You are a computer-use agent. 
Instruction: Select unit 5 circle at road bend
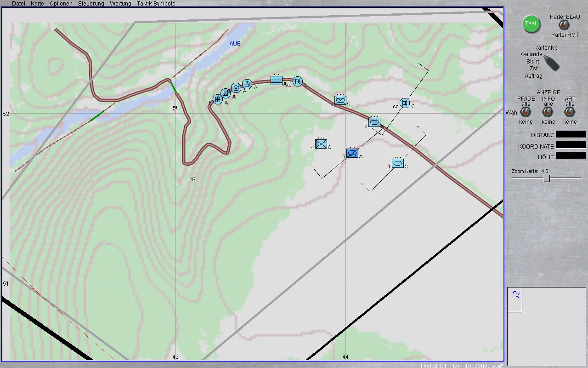217,99
